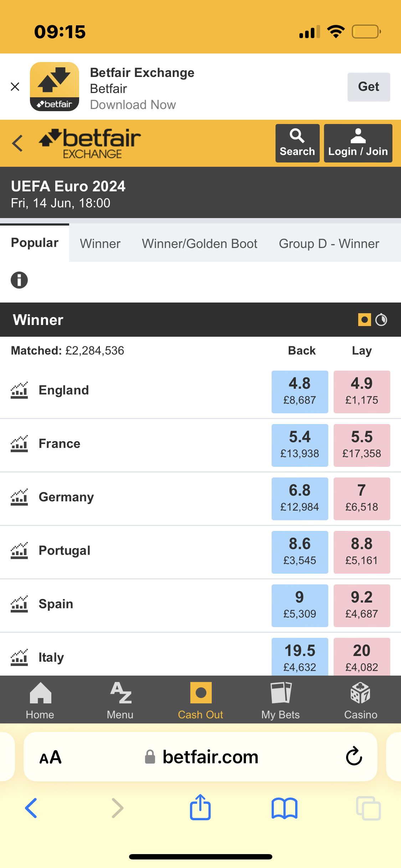The height and width of the screenshot is (868, 401).
Task: Open the England price chart icon
Action: (19, 391)
